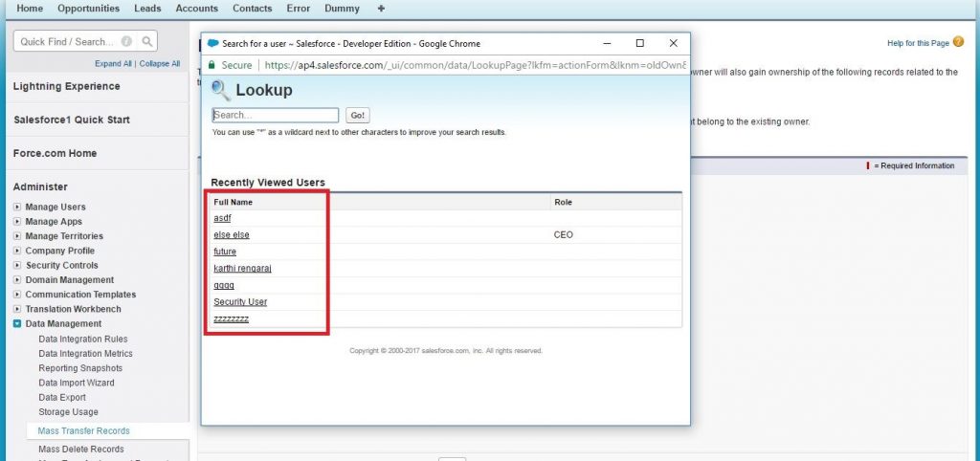Collapse the Data Management node
The height and width of the screenshot is (461, 980).
17,323
